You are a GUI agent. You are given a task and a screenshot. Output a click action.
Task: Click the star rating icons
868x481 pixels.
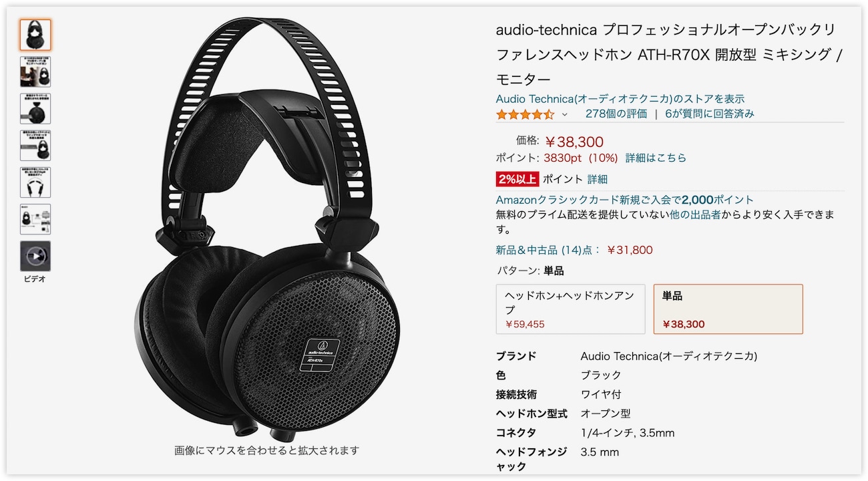525,114
